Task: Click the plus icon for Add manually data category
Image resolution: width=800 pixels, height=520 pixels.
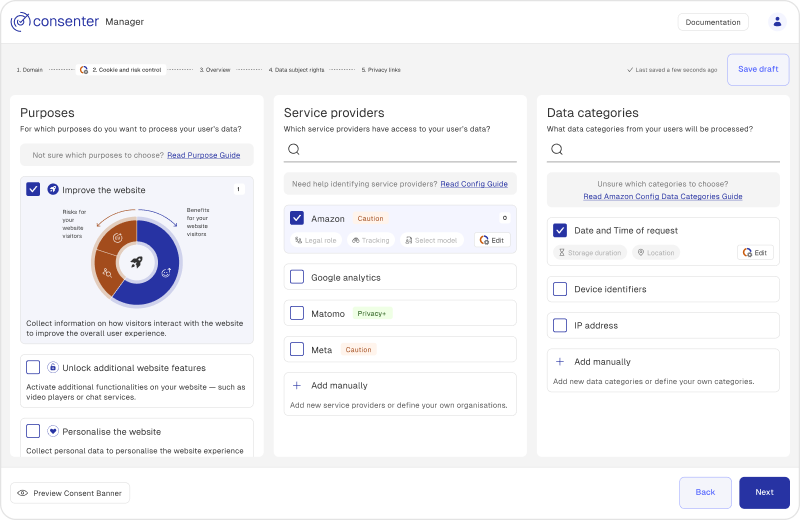Action: (x=560, y=361)
